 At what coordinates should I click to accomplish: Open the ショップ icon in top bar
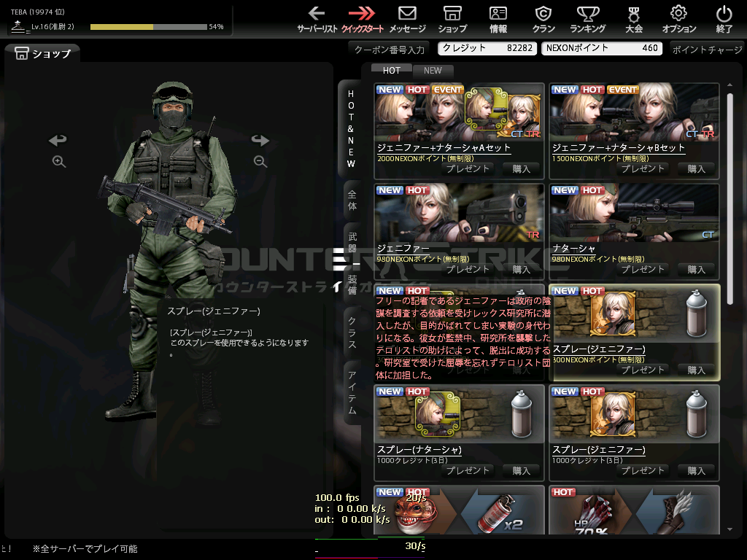tap(452, 19)
